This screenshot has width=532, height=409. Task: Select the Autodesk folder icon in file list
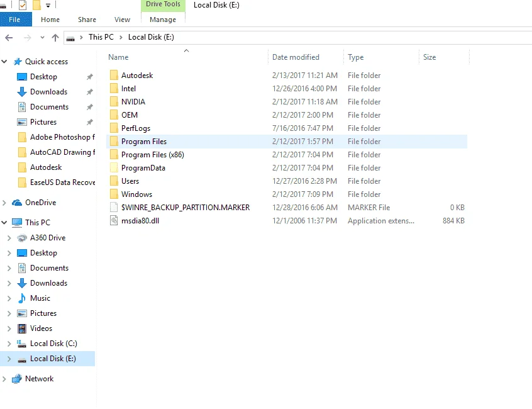pyautogui.click(x=114, y=75)
